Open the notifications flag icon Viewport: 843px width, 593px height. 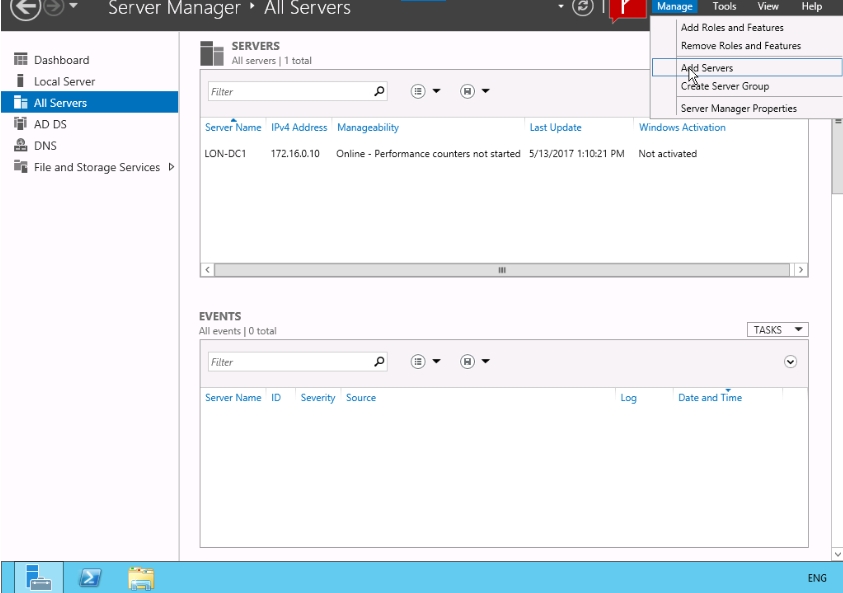(627, 9)
